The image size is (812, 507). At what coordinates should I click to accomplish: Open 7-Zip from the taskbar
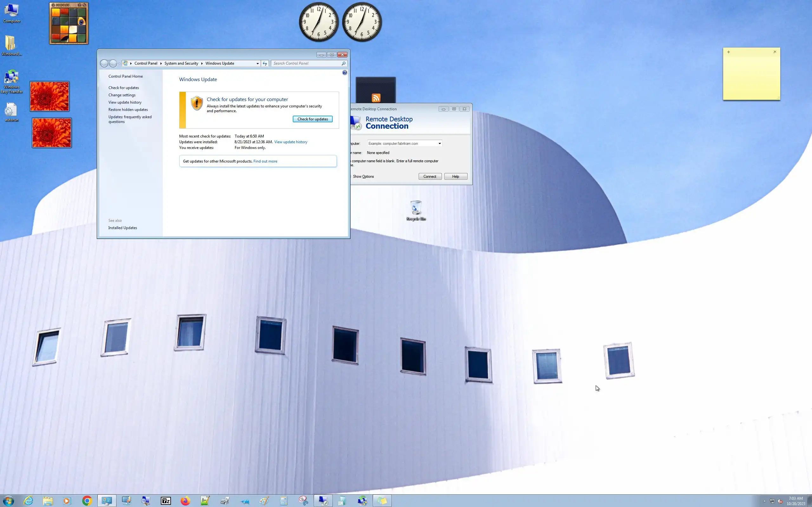click(x=166, y=501)
